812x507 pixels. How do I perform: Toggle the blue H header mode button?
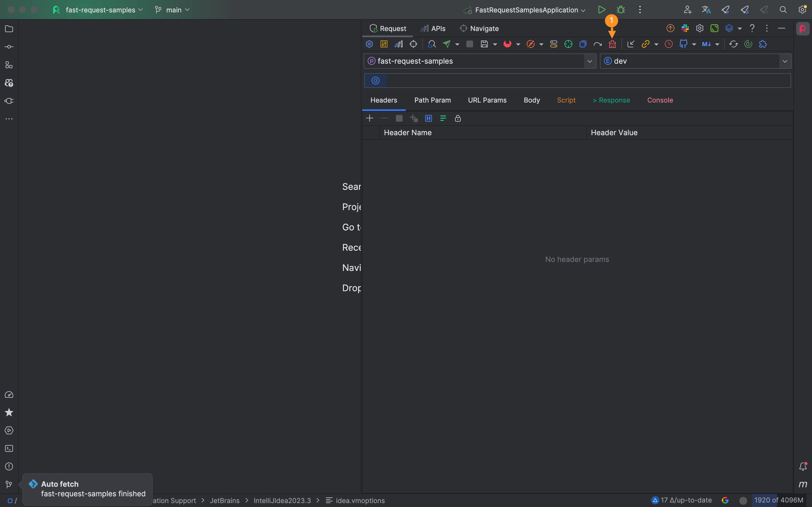pyautogui.click(x=429, y=118)
